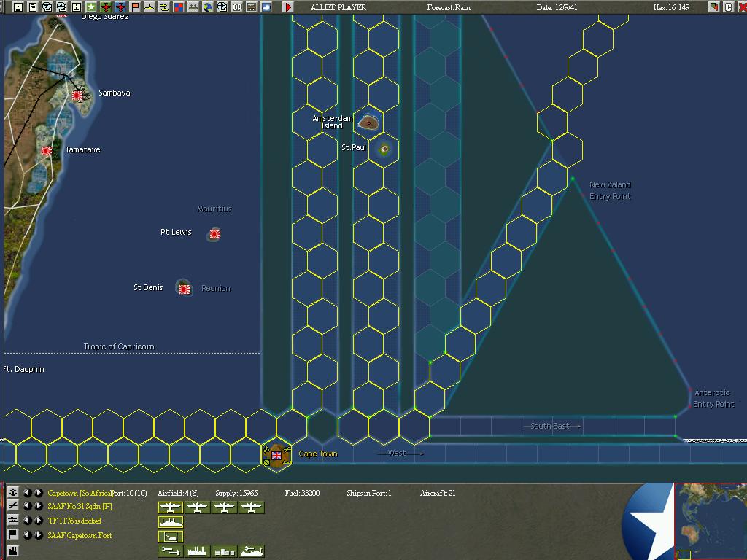Image resolution: width=747 pixels, height=560 pixels.
Task: Click the flag icon beside SAAF Capetown Fort
Action: pyautogui.click(x=13, y=534)
